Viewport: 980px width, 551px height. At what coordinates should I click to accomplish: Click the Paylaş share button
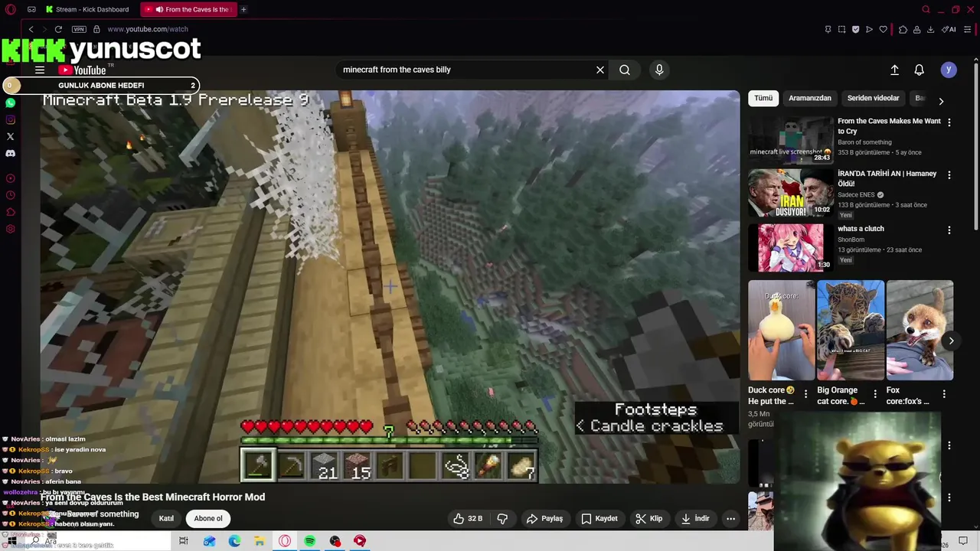(x=544, y=519)
